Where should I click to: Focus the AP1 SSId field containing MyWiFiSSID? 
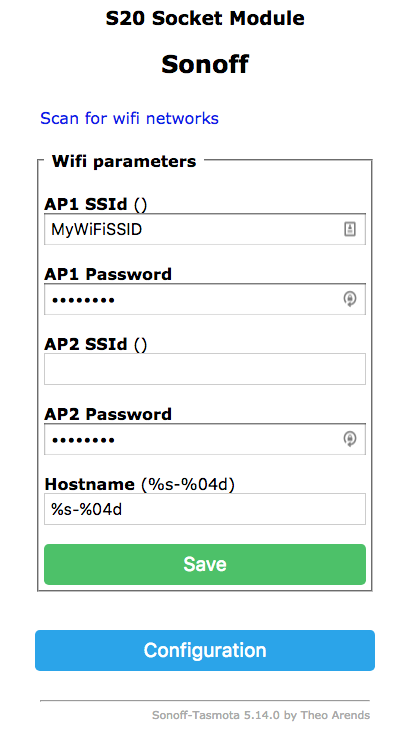tap(205, 229)
